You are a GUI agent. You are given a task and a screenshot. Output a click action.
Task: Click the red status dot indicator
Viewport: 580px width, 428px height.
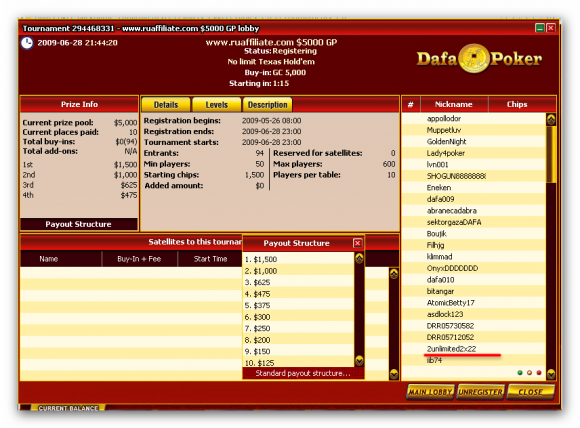point(539,373)
